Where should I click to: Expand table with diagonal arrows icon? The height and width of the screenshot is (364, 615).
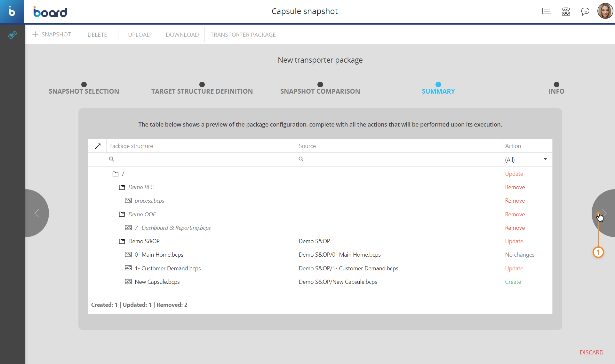[98, 146]
